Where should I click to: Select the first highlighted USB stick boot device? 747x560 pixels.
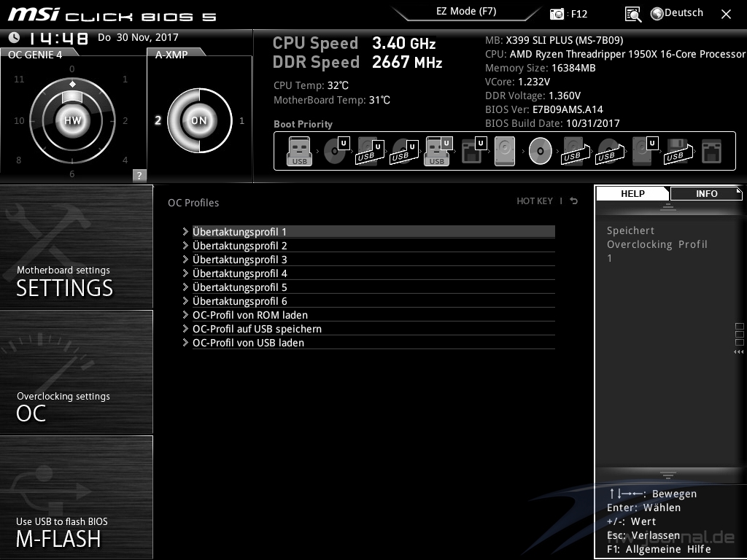[299, 152]
